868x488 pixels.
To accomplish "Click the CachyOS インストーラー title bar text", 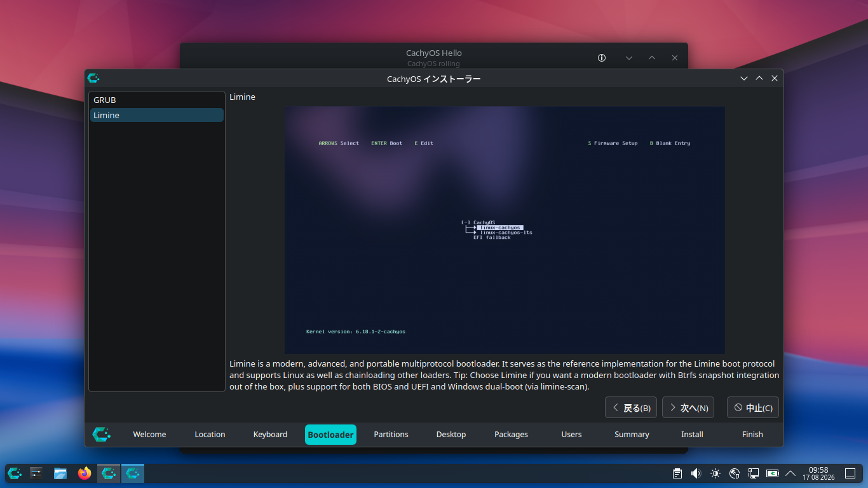I will click(x=434, y=79).
